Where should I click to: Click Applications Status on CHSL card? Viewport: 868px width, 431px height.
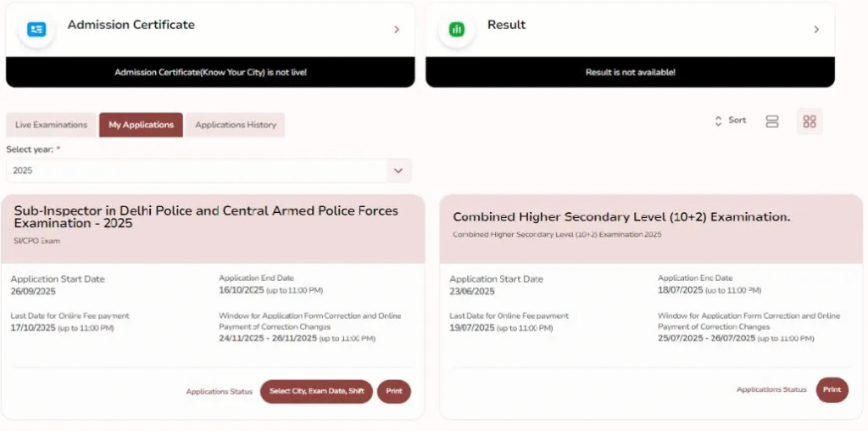click(x=771, y=389)
